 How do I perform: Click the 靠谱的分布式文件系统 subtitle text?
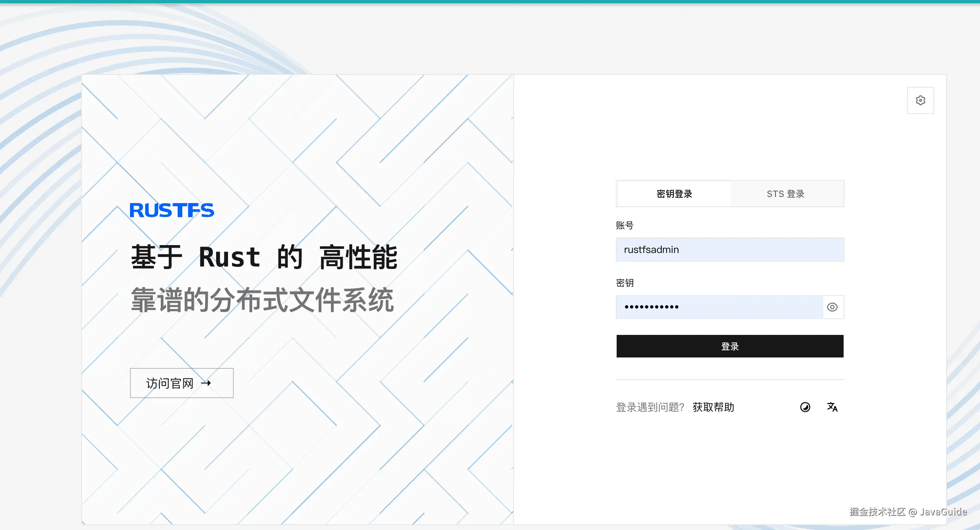[263, 300]
